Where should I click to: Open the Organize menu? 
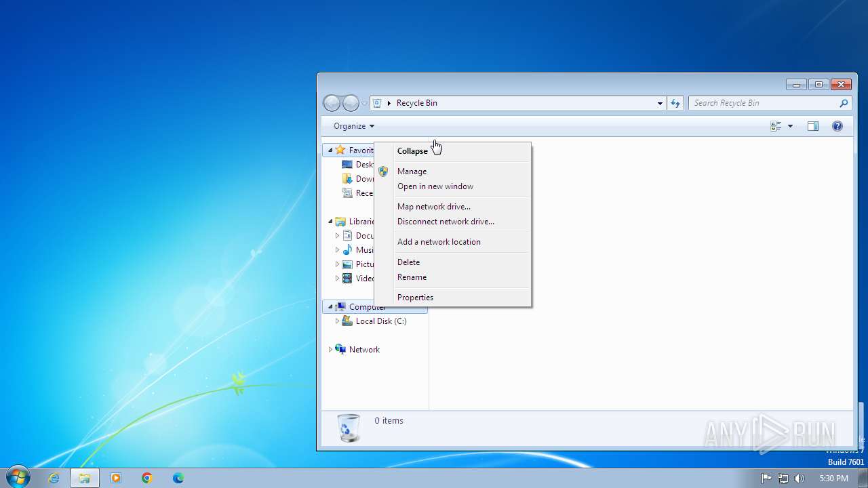point(354,126)
